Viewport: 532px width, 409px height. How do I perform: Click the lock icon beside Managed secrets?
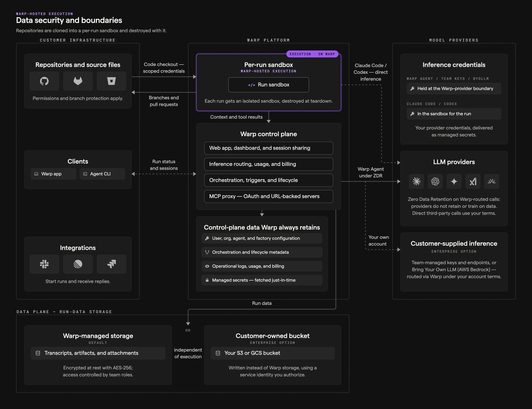(x=207, y=280)
